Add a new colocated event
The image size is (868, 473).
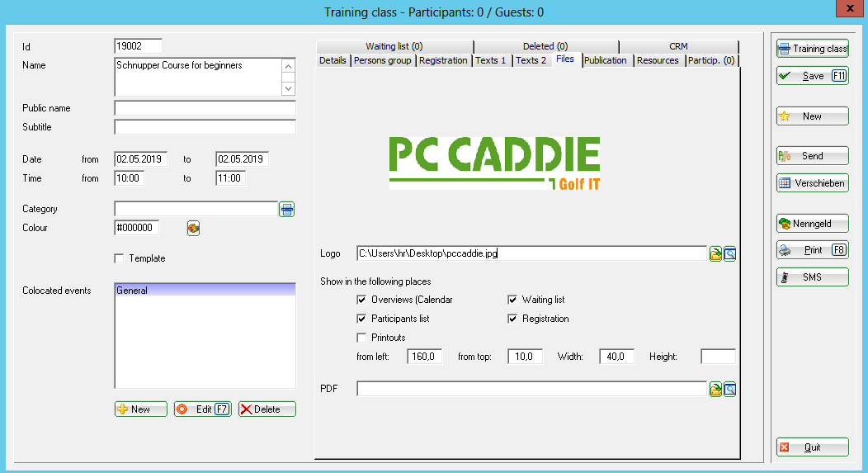(x=140, y=409)
